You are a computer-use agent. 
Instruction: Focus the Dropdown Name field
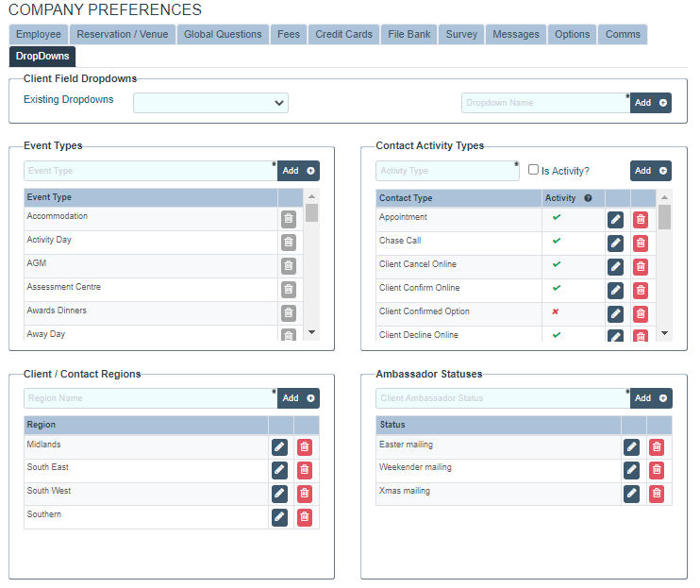coord(545,103)
